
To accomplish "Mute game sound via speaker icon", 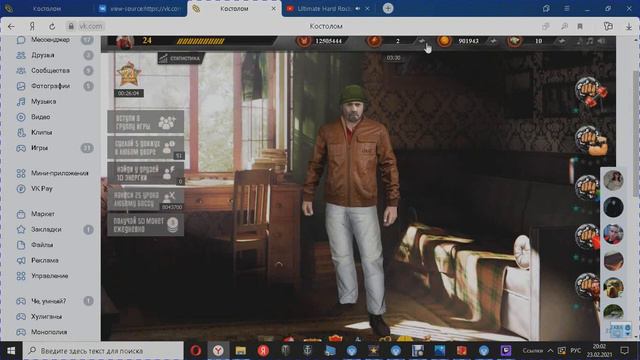I will pos(601,41).
